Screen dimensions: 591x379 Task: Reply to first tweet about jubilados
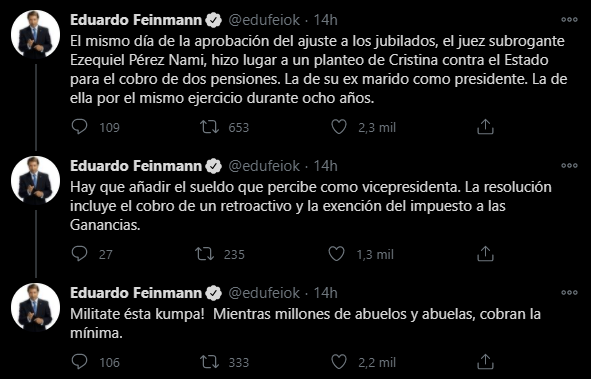79,127
